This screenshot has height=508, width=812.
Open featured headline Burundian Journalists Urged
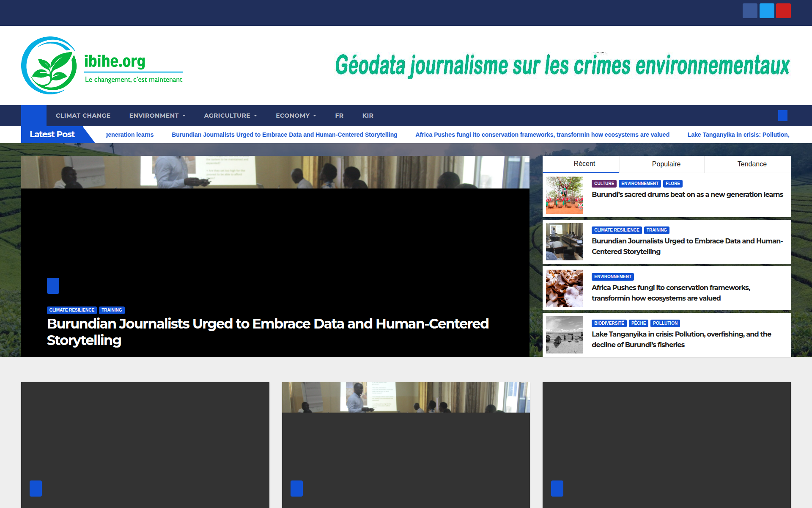(268, 332)
